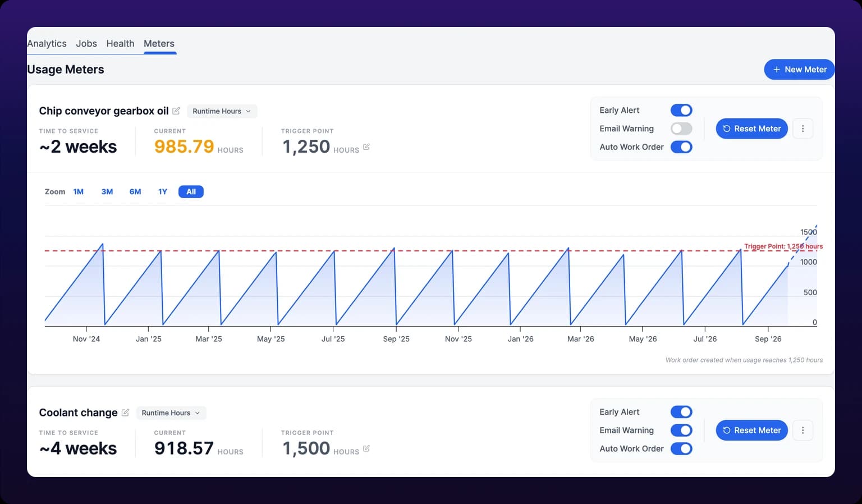
Task: Create a New Meter
Action: click(799, 70)
